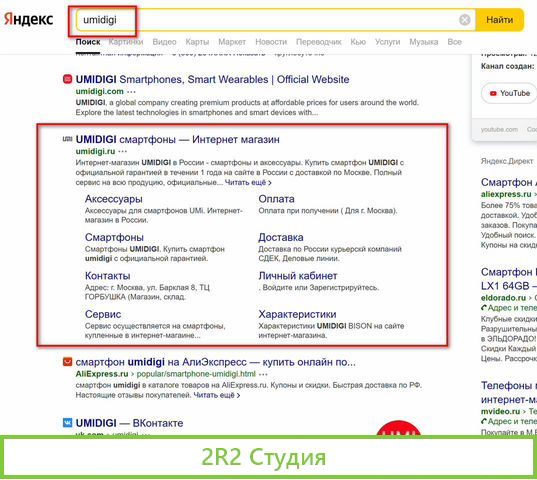Screen dimensions: 537x480
Task: Open the Картинки tab
Action: pos(126,42)
